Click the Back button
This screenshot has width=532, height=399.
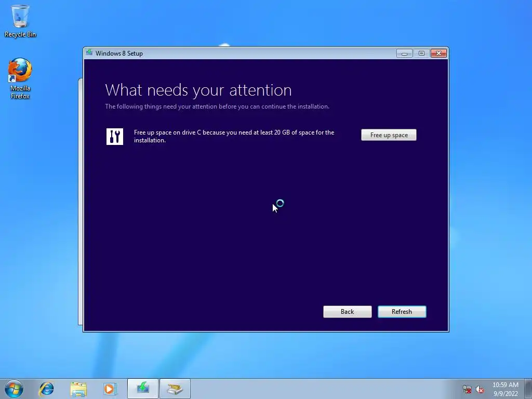(x=347, y=312)
